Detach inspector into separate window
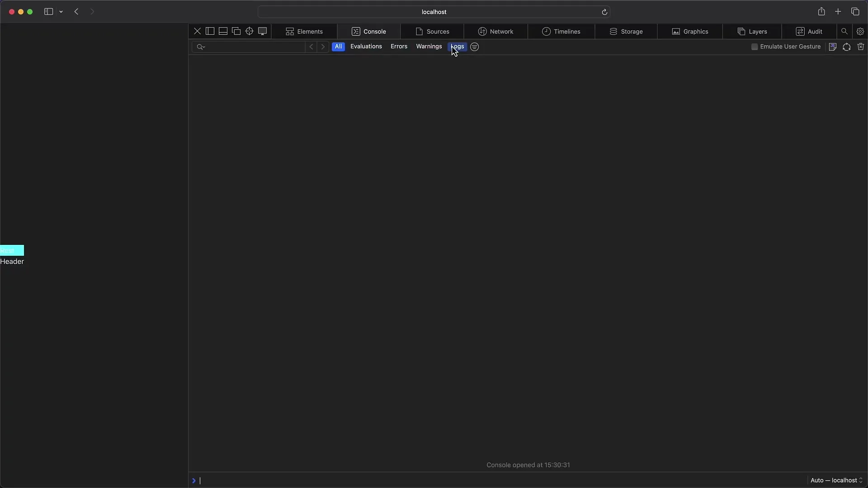Viewport: 868px width, 488px height. 236,31
